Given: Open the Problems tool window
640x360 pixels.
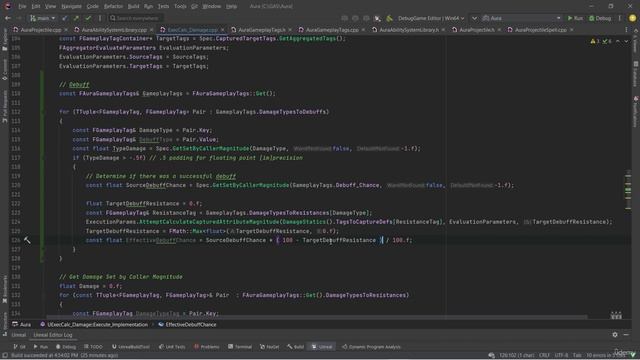Looking at the screenshot, I should 207,347.
